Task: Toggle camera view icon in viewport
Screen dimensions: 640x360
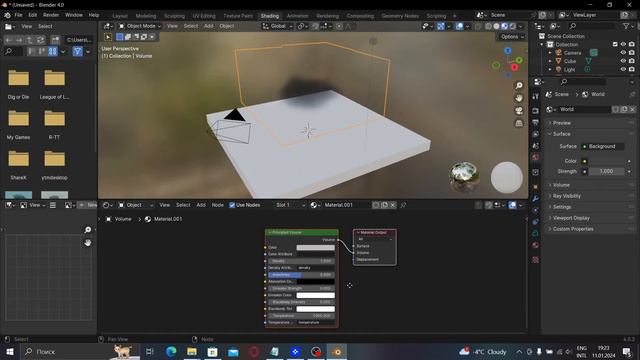Action: [x=519, y=111]
